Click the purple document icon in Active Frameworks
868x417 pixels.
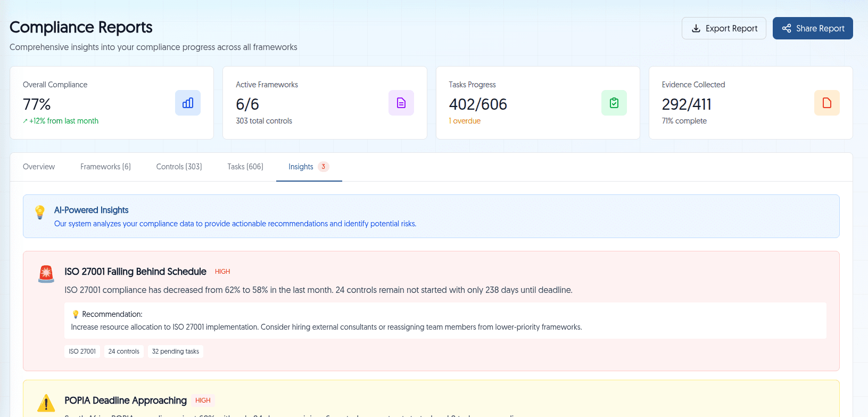pos(401,103)
